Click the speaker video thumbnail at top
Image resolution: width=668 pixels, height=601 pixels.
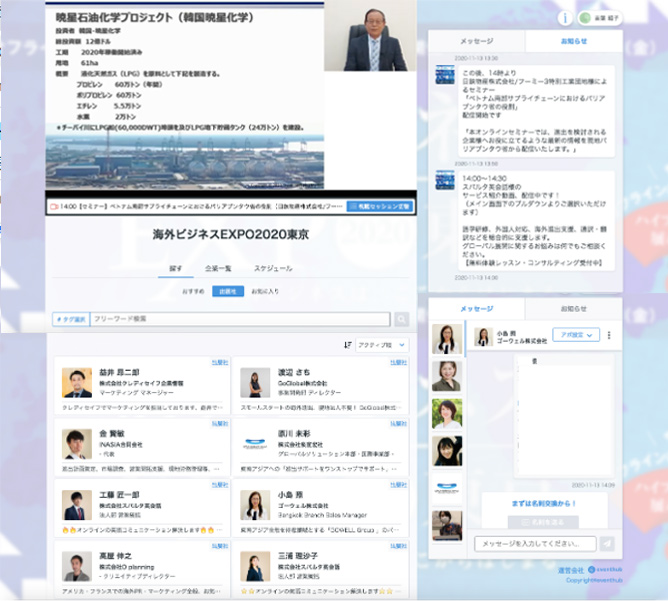pyautogui.click(x=370, y=36)
